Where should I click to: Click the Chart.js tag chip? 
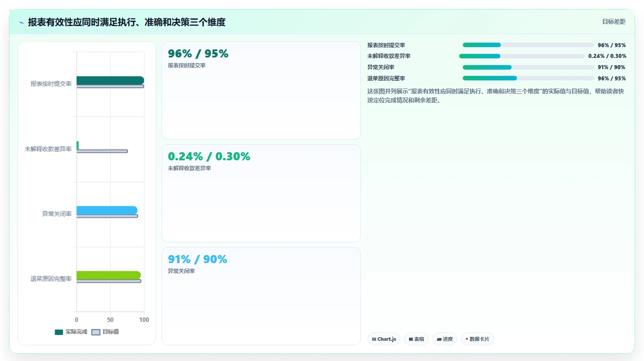point(384,339)
